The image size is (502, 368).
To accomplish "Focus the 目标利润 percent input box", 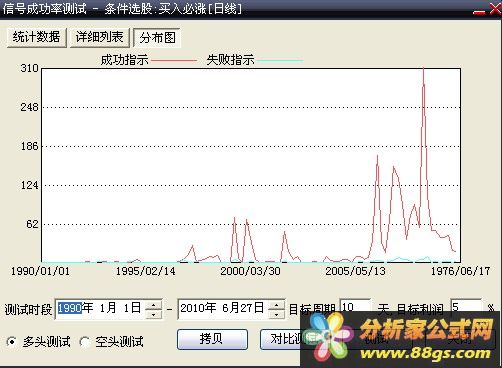I will point(466,306).
